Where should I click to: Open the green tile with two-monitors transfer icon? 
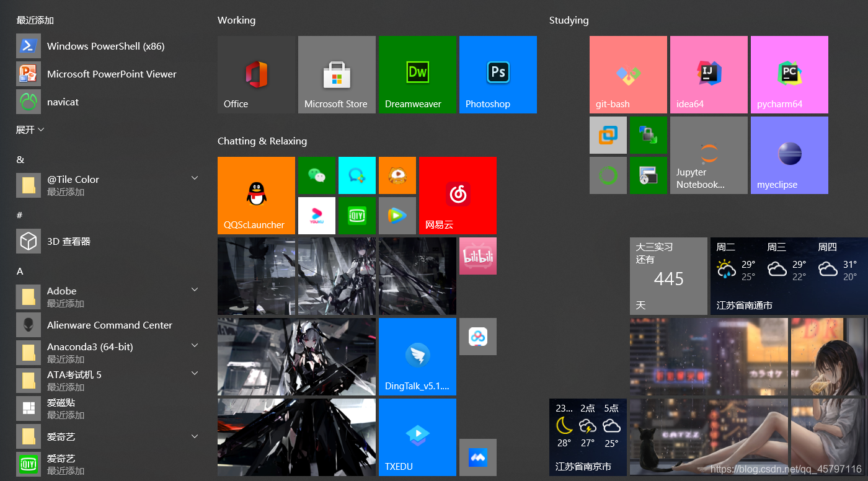[649, 135]
